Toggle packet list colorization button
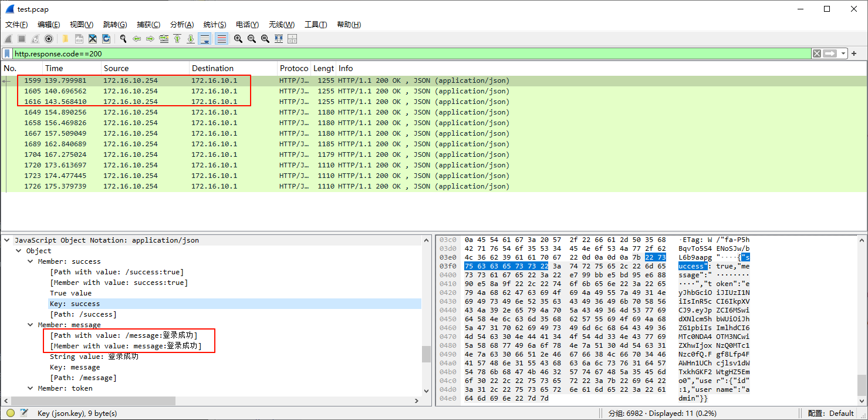This screenshot has width=868, height=420. tap(221, 39)
